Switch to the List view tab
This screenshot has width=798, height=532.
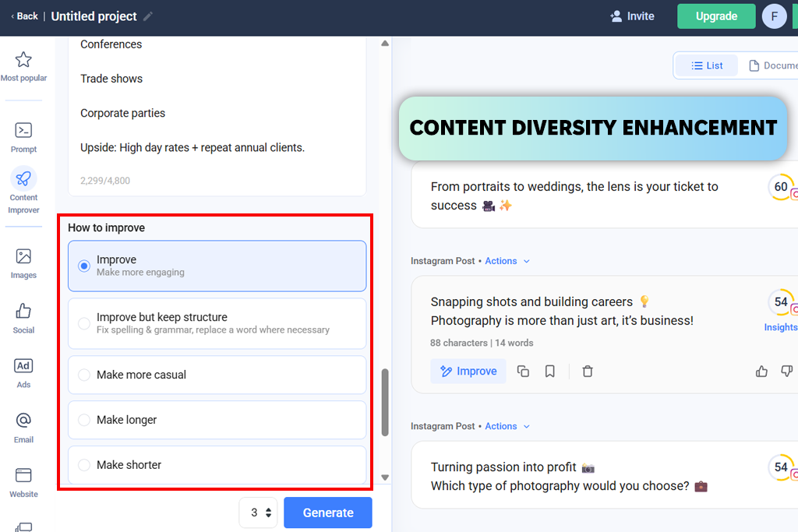707,65
